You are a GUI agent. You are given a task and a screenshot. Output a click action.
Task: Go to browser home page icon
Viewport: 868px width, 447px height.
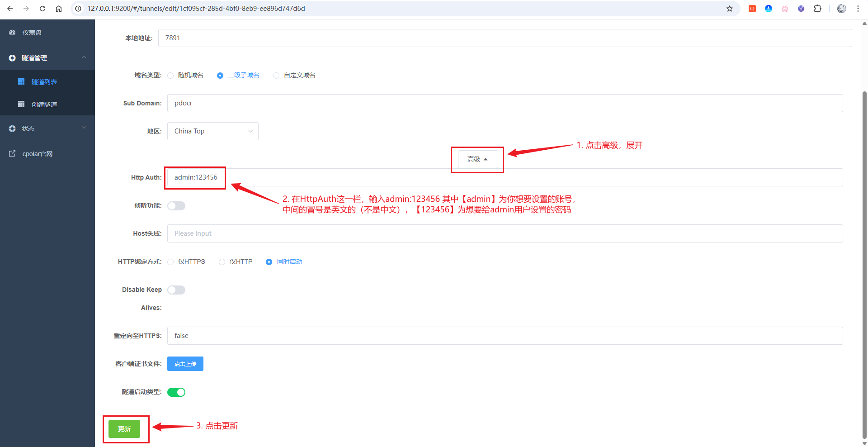(59, 9)
